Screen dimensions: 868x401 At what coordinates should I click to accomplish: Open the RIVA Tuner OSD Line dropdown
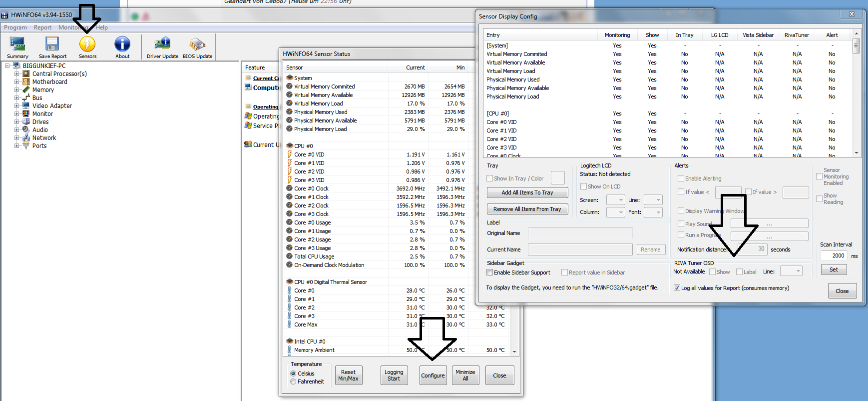(791, 271)
